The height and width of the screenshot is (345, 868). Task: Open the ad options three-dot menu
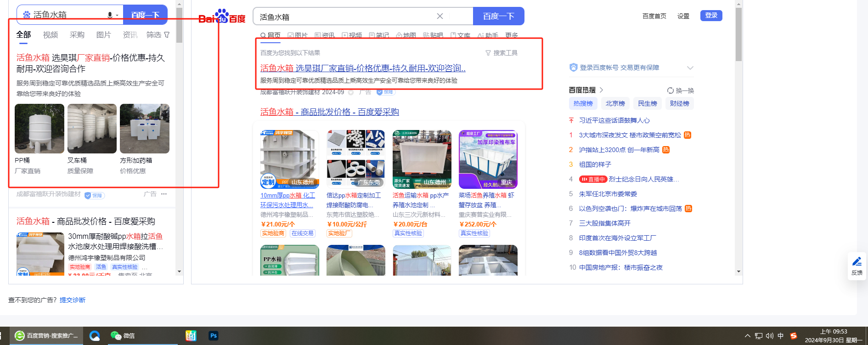tap(164, 194)
